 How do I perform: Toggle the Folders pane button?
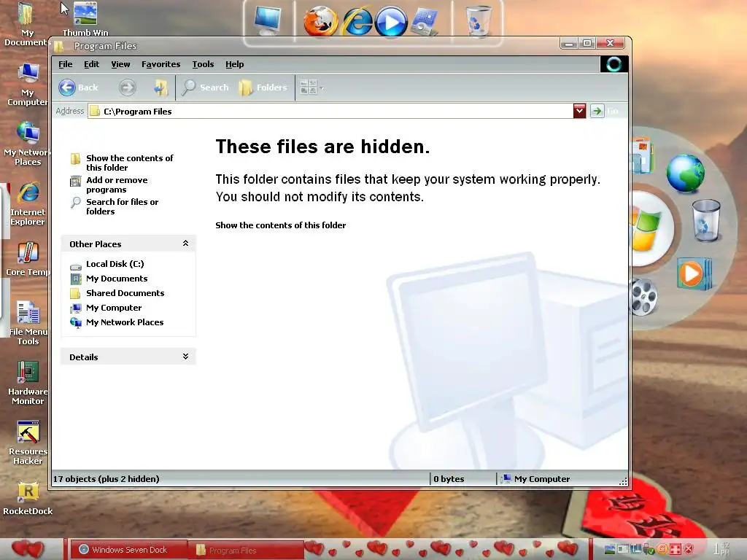click(x=263, y=87)
